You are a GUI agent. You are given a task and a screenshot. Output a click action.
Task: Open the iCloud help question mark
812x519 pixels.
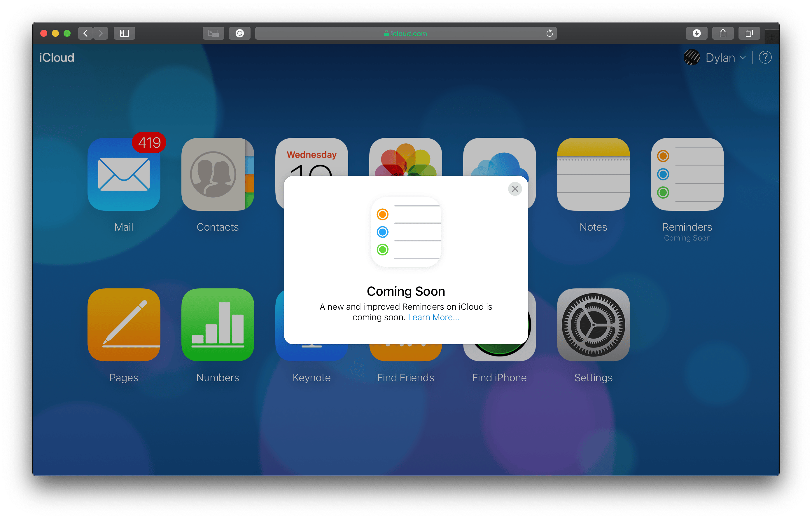coord(765,58)
